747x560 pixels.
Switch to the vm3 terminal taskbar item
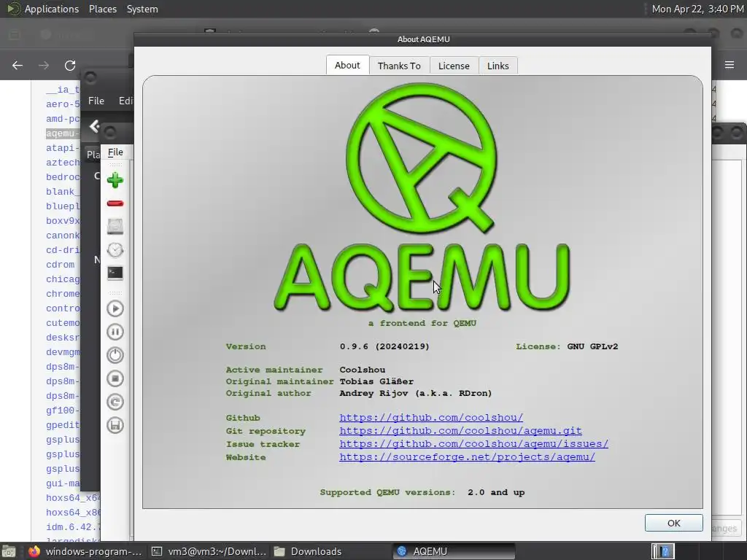209,551
